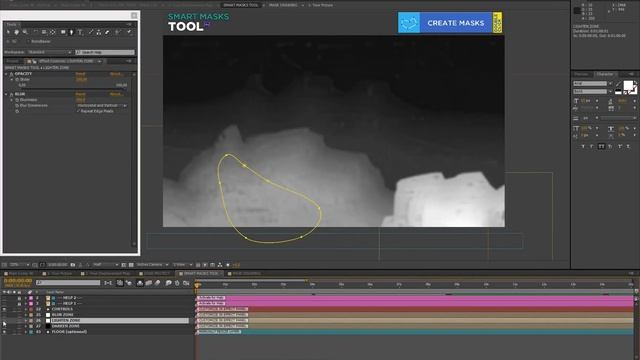Select the Hand tool
640x360 pixels.
pos(17,32)
